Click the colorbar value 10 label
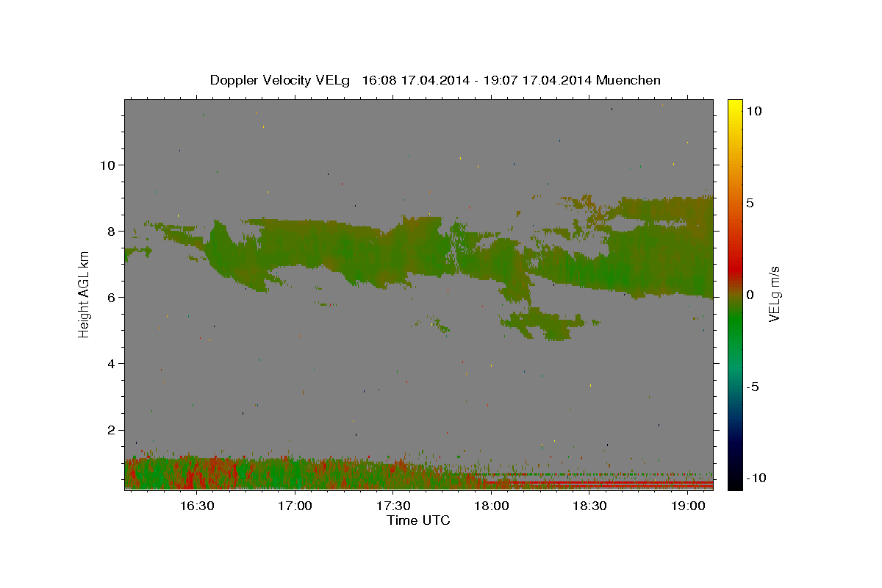The image size is (882, 588). (755, 110)
